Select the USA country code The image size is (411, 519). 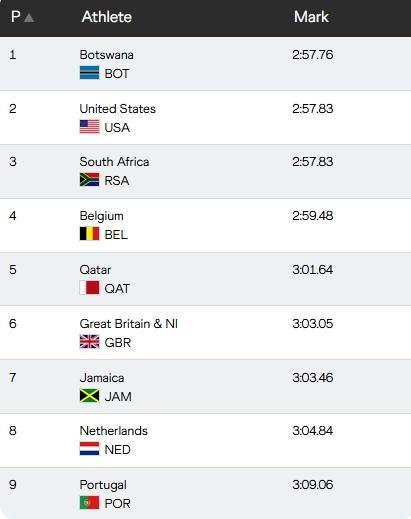117,128
